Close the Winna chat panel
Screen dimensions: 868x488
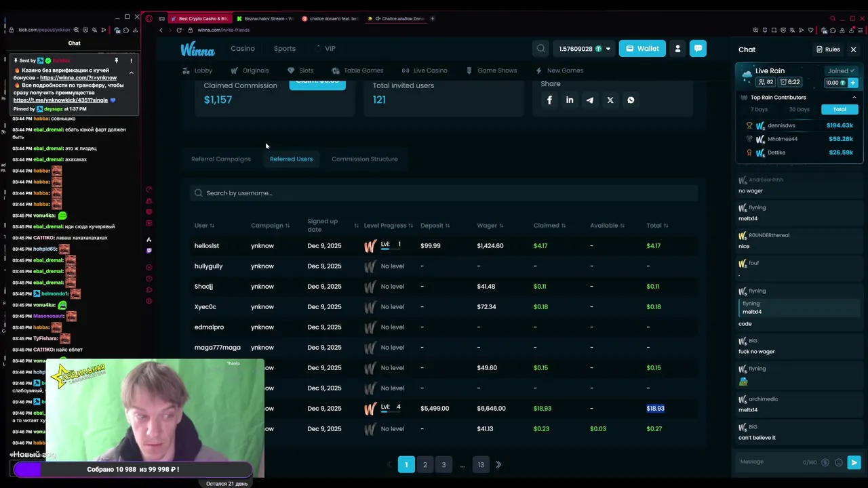pyautogui.click(x=854, y=49)
